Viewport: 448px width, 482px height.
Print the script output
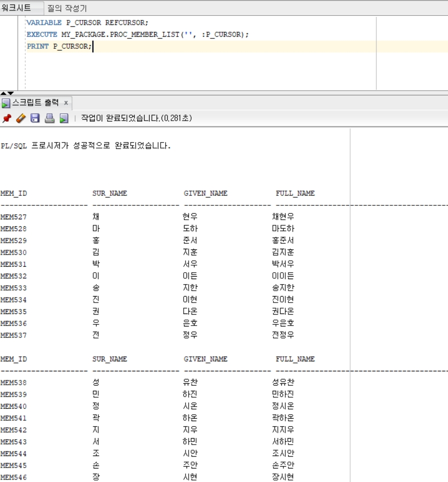tap(49, 118)
